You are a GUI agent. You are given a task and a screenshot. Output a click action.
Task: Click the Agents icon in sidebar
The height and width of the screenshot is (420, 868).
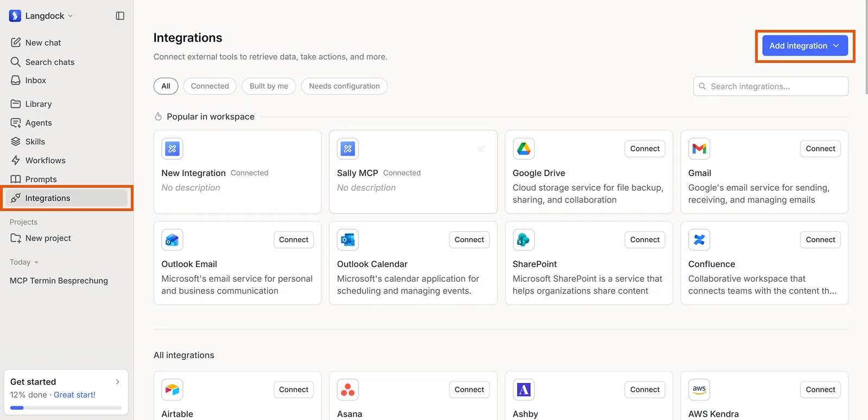pyautogui.click(x=16, y=123)
